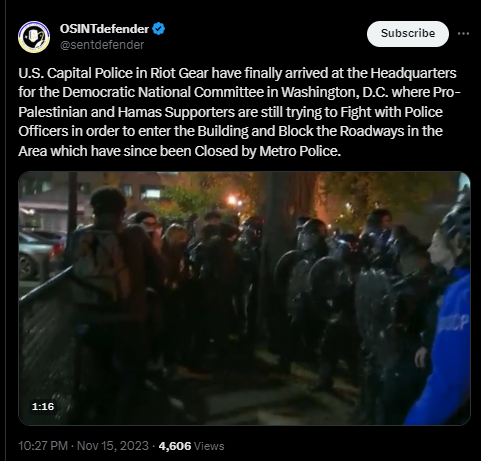Open the 4,606 Views count
Viewport: 481px width, 461px height.
[191, 446]
